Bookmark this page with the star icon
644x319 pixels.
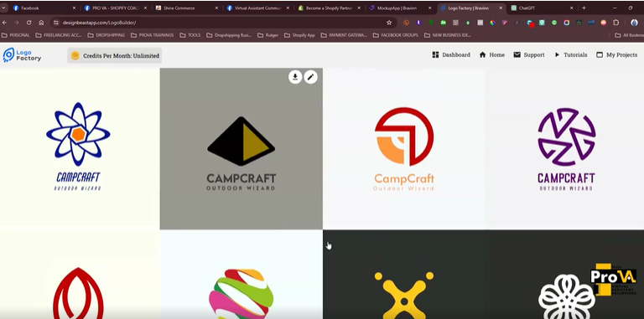coord(389,23)
